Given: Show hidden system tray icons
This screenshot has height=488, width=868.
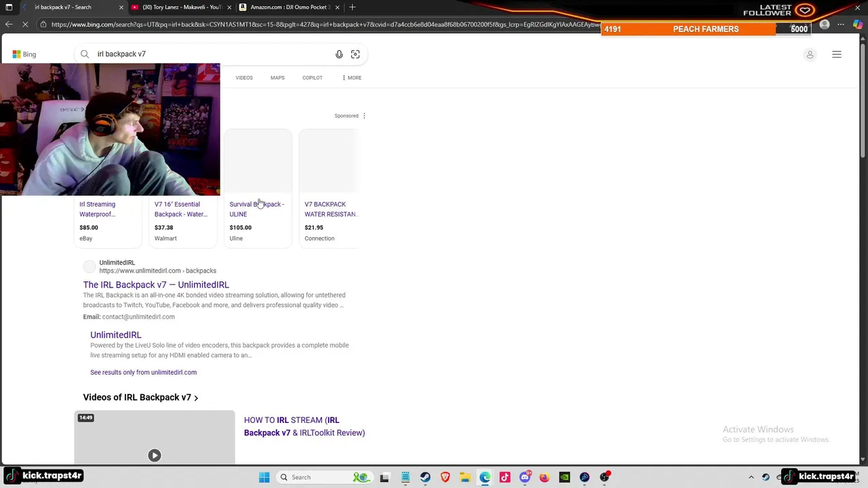Looking at the screenshot, I should coord(751,477).
